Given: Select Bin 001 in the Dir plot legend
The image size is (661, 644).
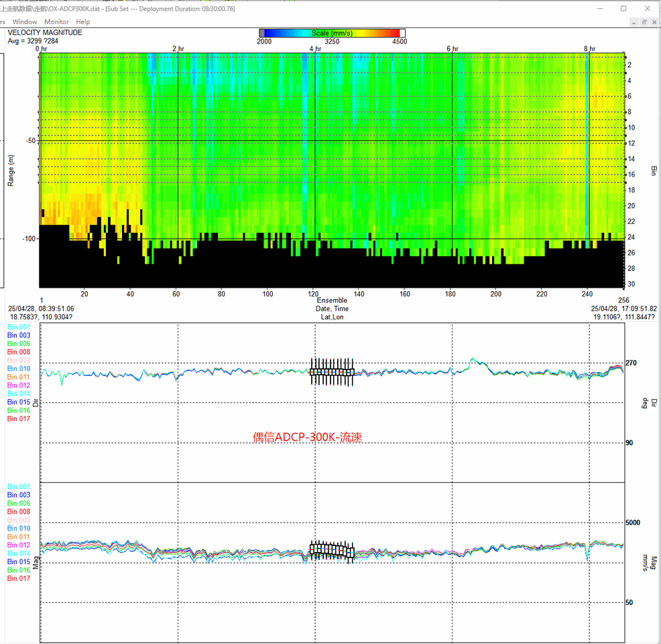Looking at the screenshot, I should coord(19,327).
